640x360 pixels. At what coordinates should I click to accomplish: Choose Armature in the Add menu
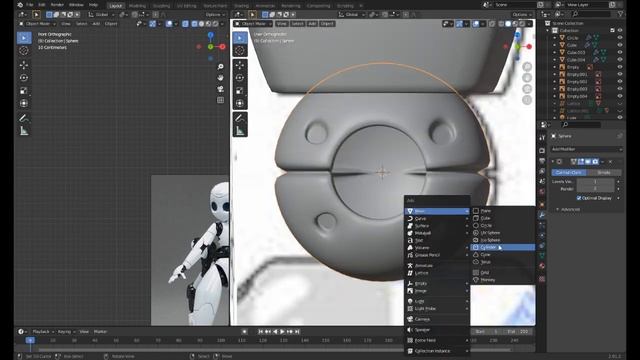point(437,266)
